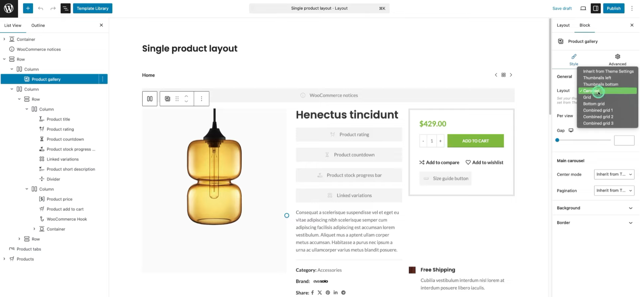Click the Undo arrow icon
Viewport: 644px width, 297px height.
point(41,8)
